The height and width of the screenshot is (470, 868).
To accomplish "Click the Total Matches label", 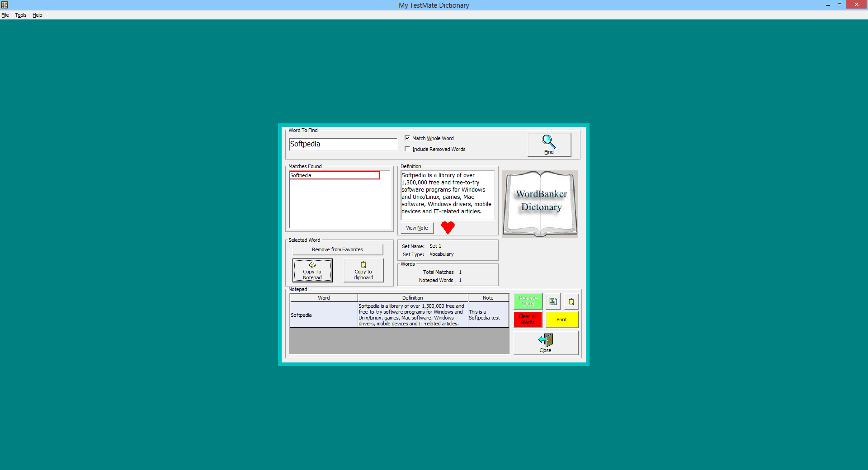I will point(439,272).
